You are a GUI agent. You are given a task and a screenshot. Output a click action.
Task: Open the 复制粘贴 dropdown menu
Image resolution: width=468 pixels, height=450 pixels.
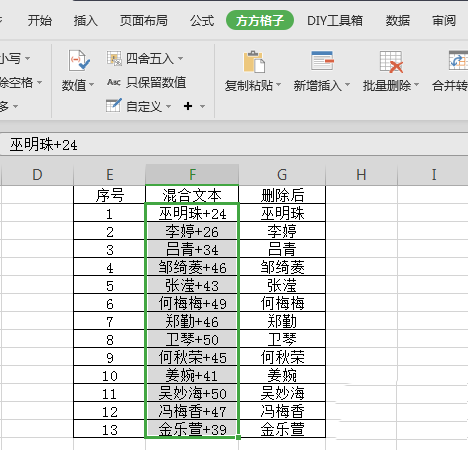click(x=278, y=85)
